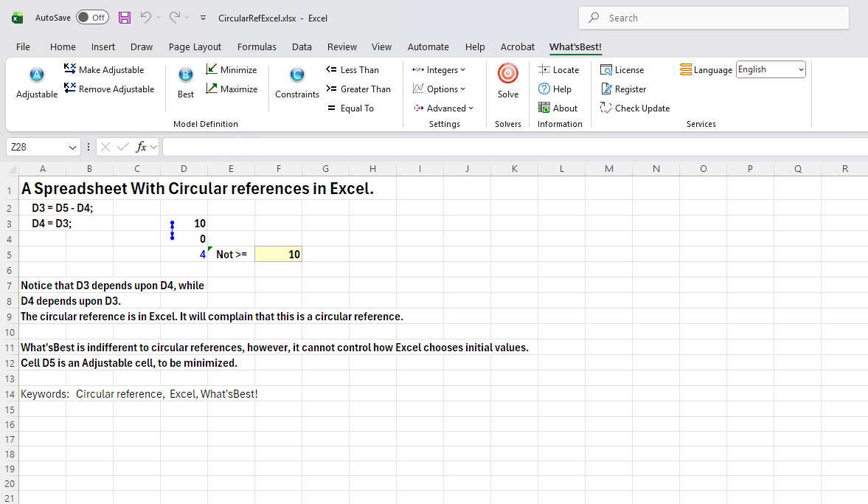Open the Formulas ribbon tab
The height and width of the screenshot is (504, 868).
[257, 46]
